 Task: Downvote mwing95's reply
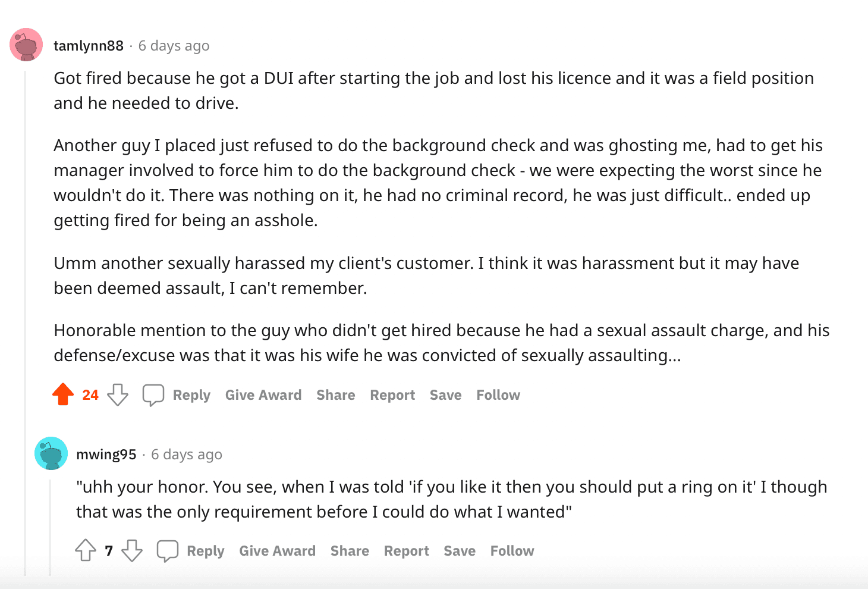[132, 550]
